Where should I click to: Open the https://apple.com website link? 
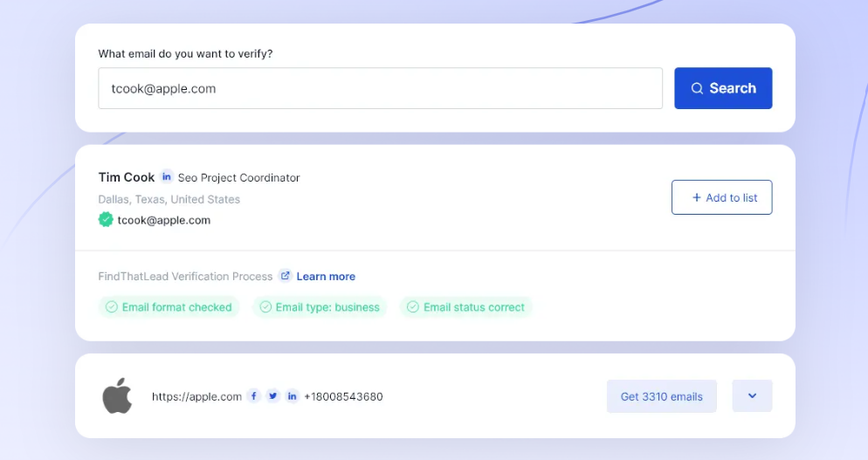[196, 396]
